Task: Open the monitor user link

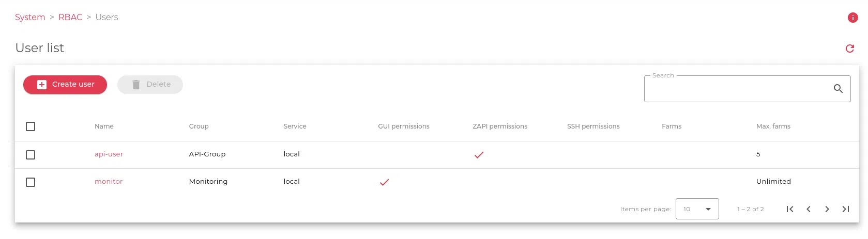Action: [109, 182]
